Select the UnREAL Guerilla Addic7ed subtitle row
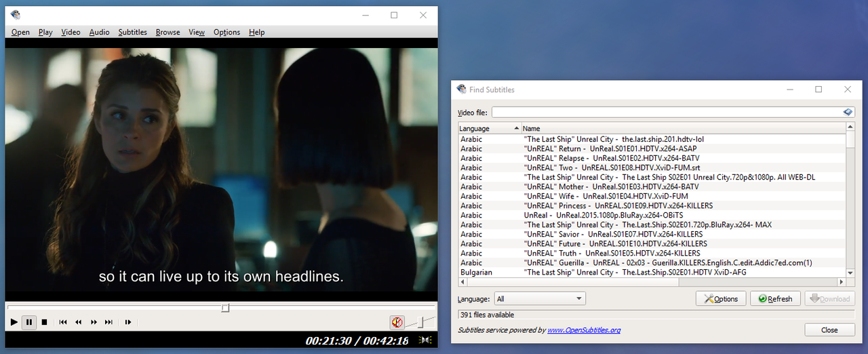Image resolution: width=868 pixels, height=354 pixels. 652,262
